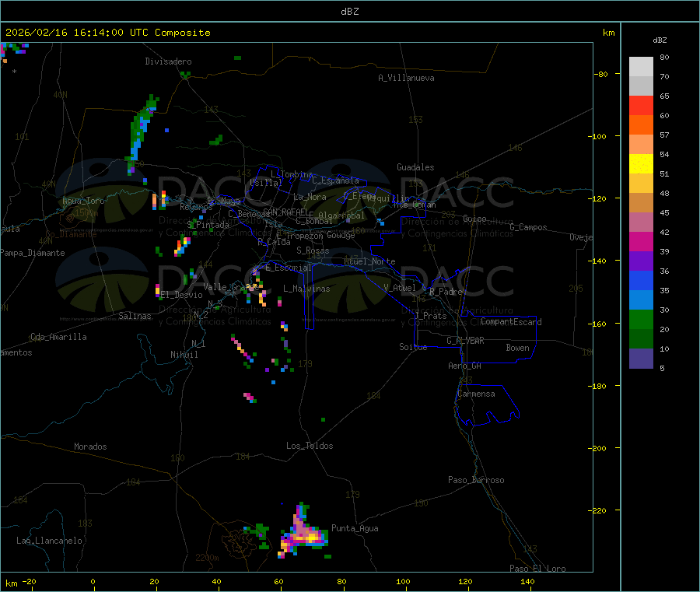Click the Aero_GA map label
Image resolution: width=700 pixels, height=592 pixels.
click(x=465, y=366)
